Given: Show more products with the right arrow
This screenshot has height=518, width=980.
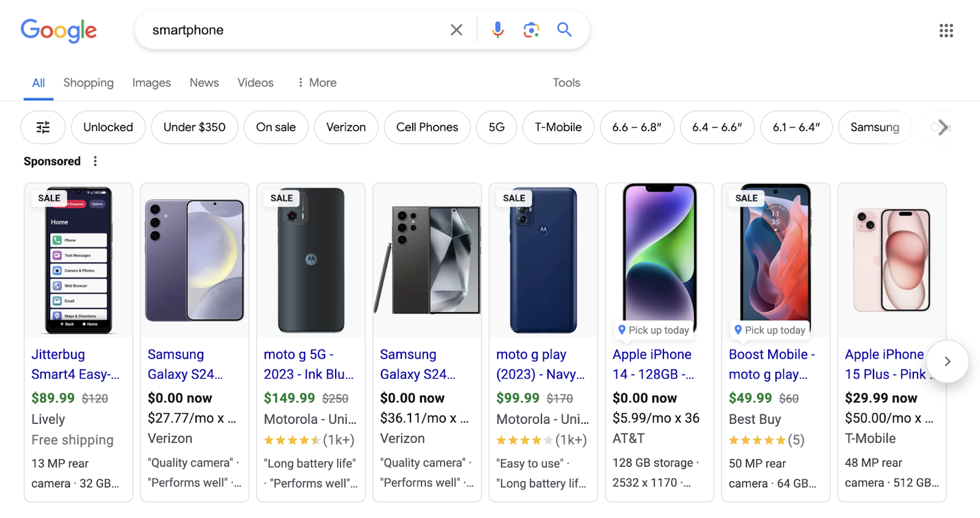Looking at the screenshot, I should coord(947,361).
